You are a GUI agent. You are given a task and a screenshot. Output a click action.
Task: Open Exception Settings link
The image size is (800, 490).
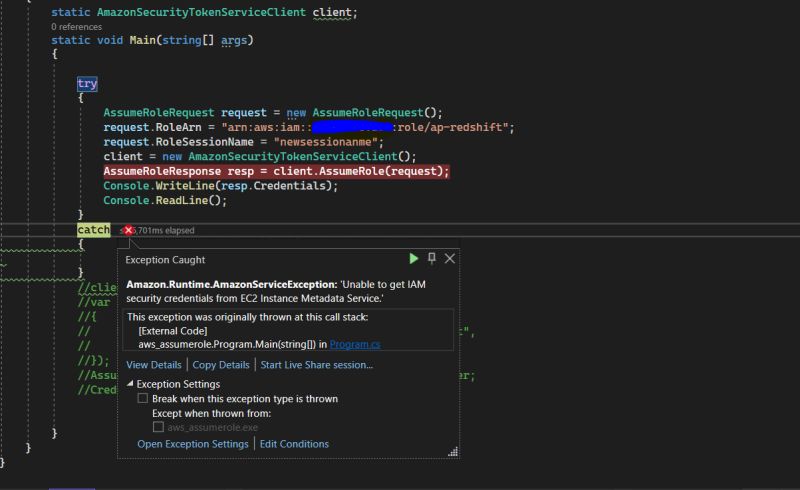click(x=192, y=444)
